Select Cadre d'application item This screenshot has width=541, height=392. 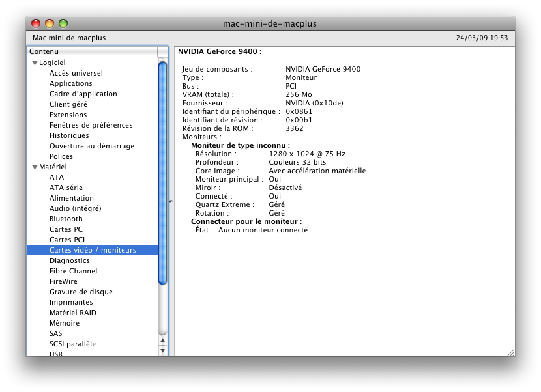(83, 94)
